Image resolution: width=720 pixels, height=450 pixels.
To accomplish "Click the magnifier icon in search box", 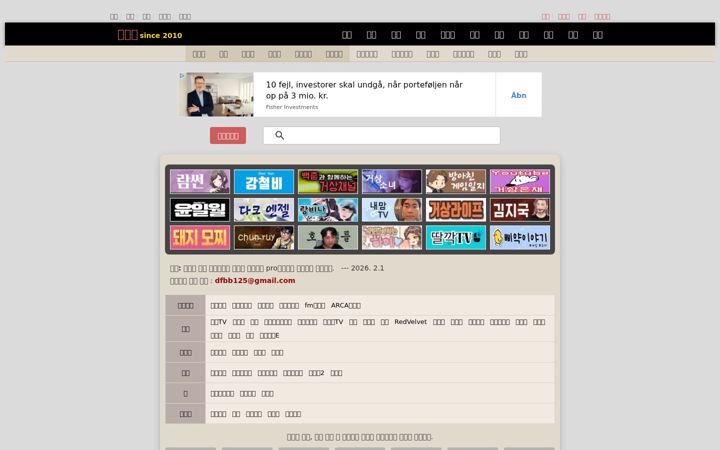I will pos(279,135).
